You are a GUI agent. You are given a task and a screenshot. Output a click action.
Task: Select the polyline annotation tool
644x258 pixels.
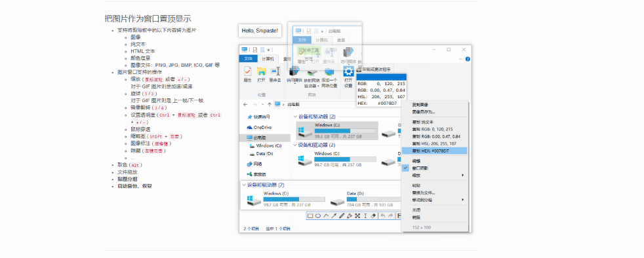click(x=326, y=215)
